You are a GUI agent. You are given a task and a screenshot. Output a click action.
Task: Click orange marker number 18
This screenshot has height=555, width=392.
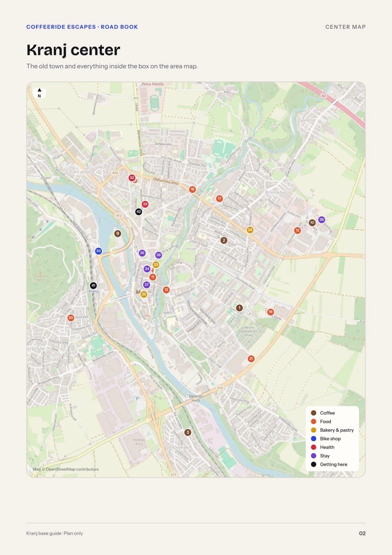pos(192,189)
